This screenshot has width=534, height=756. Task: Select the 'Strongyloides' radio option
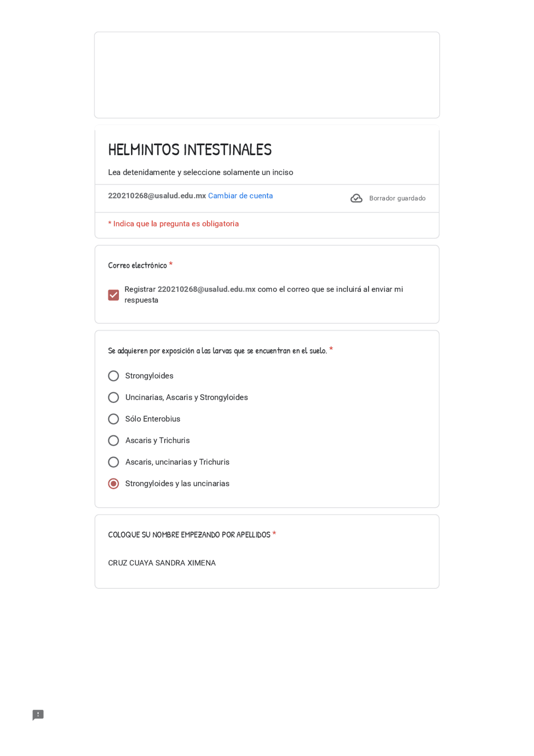click(x=113, y=376)
